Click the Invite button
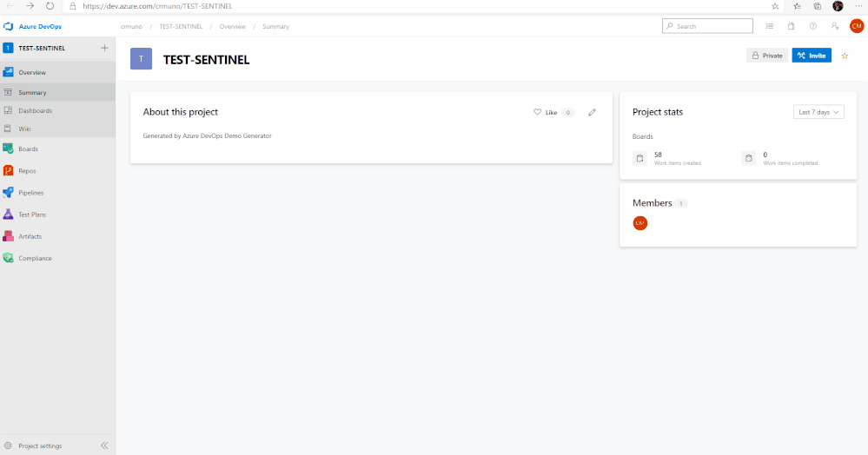The width and height of the screenshot is (868, 455). (812, 56)
